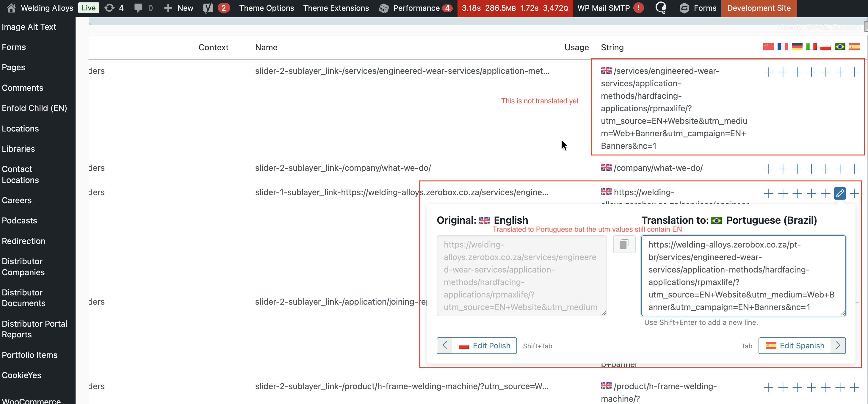Open the comments bubble icon
Screen dimensions: 868x404
coord(138,8)
